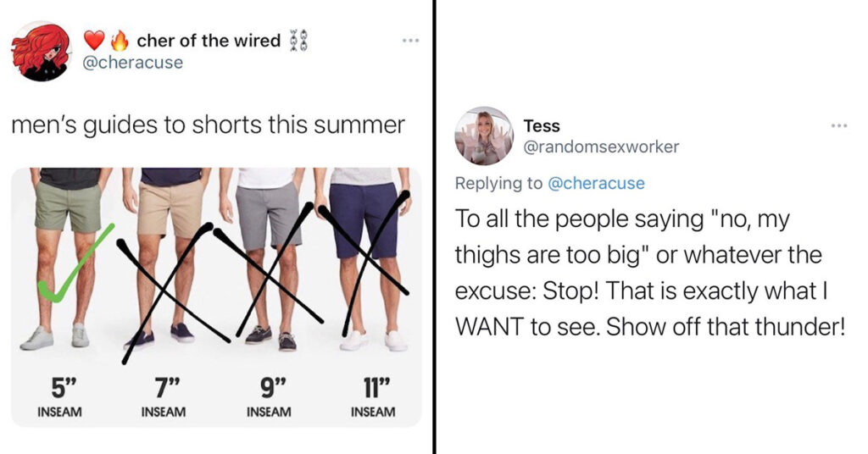Image resolution: width=868 pixels, height=454 pixels.
Task: Click the display name Tess
Action: [x=542, y=126]
